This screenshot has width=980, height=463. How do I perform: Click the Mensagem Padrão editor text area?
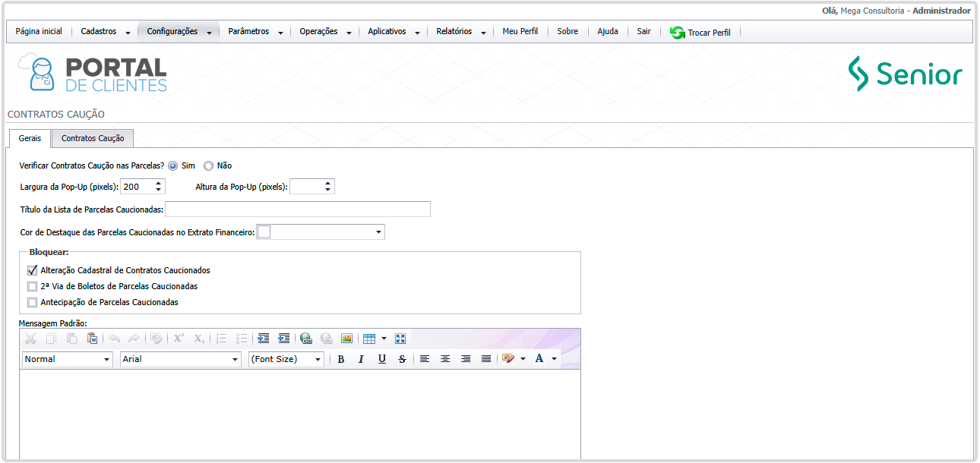(300, 414)
